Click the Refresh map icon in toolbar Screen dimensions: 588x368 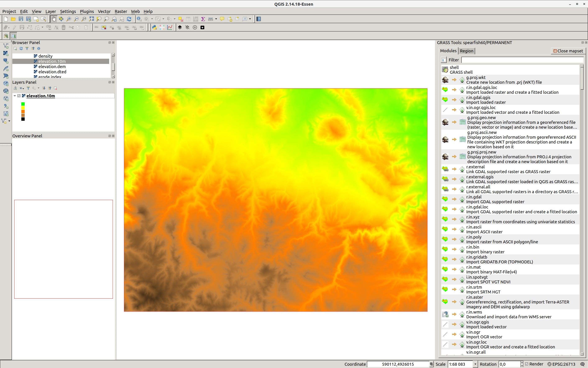(x=129, y=19)
